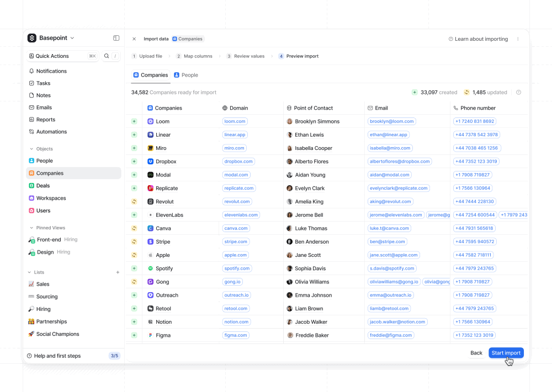This screenshot has height=392, width=552.
Task: Click Brooklyn Simmons avatar
Action: (289, 121)
